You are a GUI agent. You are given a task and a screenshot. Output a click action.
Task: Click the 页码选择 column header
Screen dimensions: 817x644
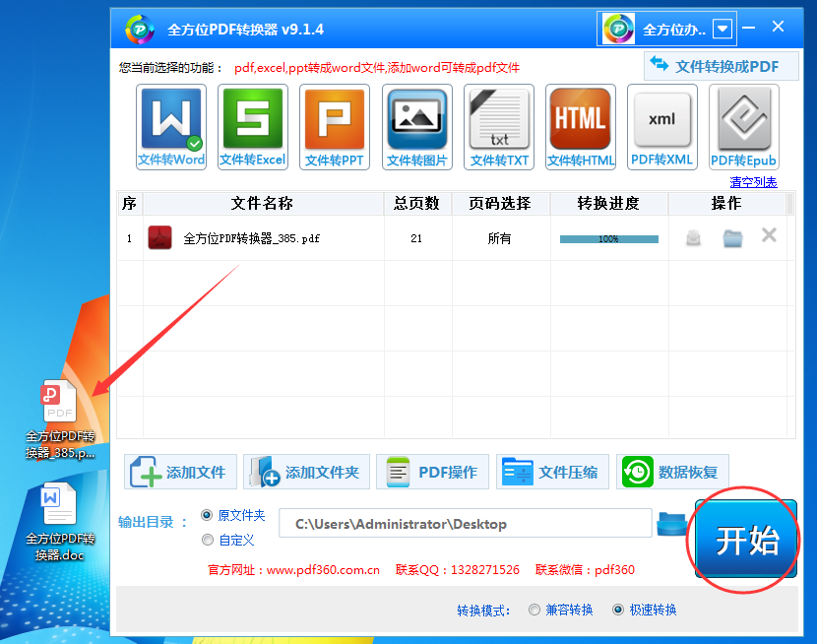500,203
